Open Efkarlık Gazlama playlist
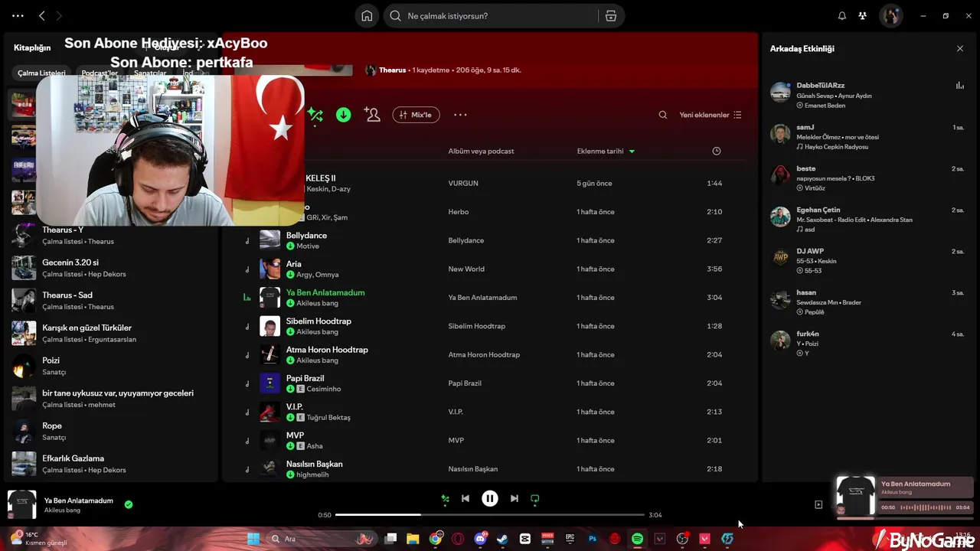Image resolution: width=980 pixels, height=551 pixels. (x=111, y=464)
